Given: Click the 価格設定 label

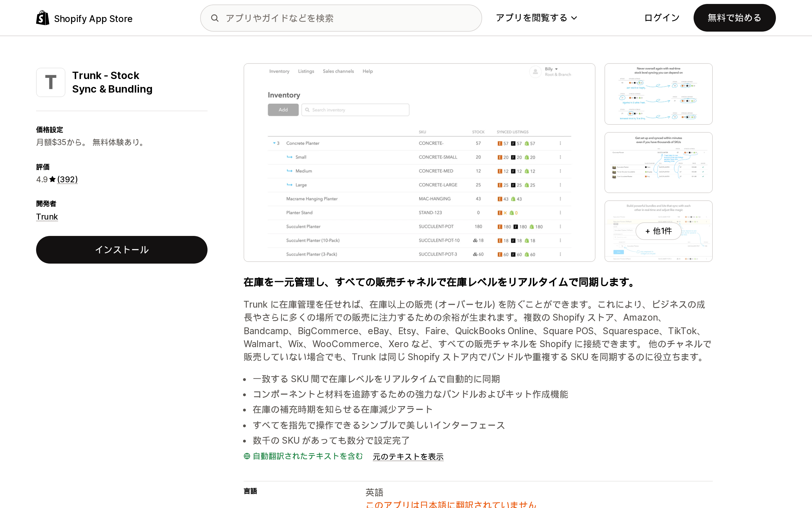Looking at the screenshot, I should [x=50, y=130].
